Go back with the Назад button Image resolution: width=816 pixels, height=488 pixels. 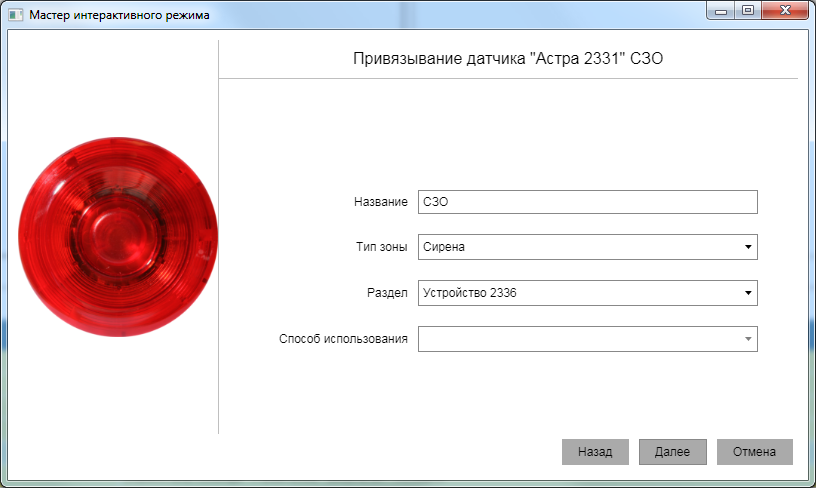tap(595, 452)
